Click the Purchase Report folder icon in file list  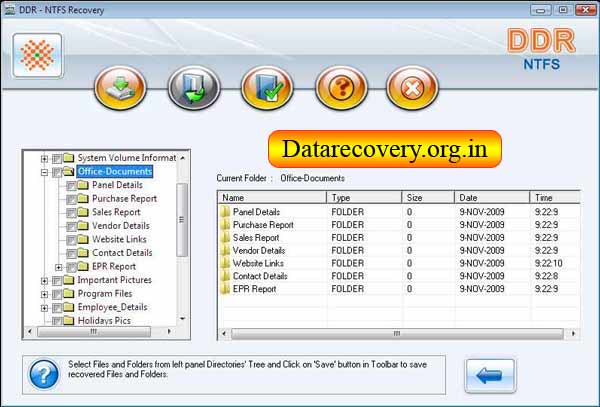coord(225,225)
